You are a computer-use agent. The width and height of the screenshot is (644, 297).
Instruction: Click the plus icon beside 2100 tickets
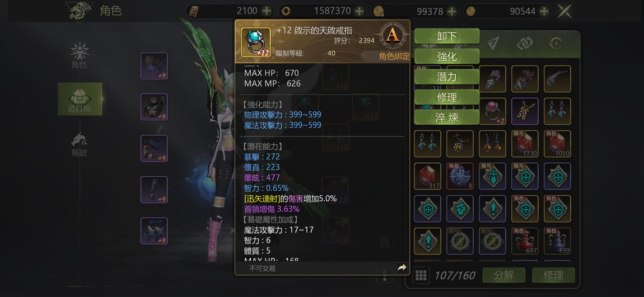pos(267,11)
